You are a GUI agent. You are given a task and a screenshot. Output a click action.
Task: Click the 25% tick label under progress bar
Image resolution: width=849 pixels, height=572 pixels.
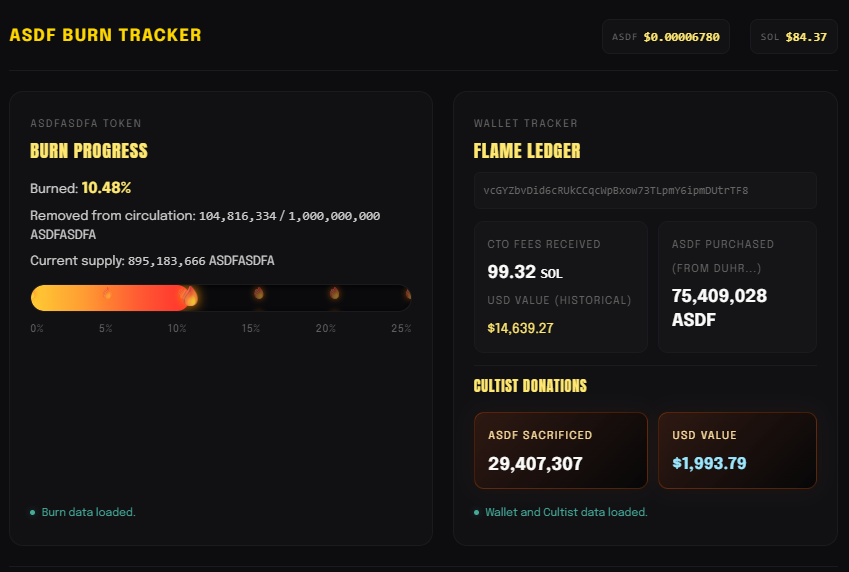(401, 328)
